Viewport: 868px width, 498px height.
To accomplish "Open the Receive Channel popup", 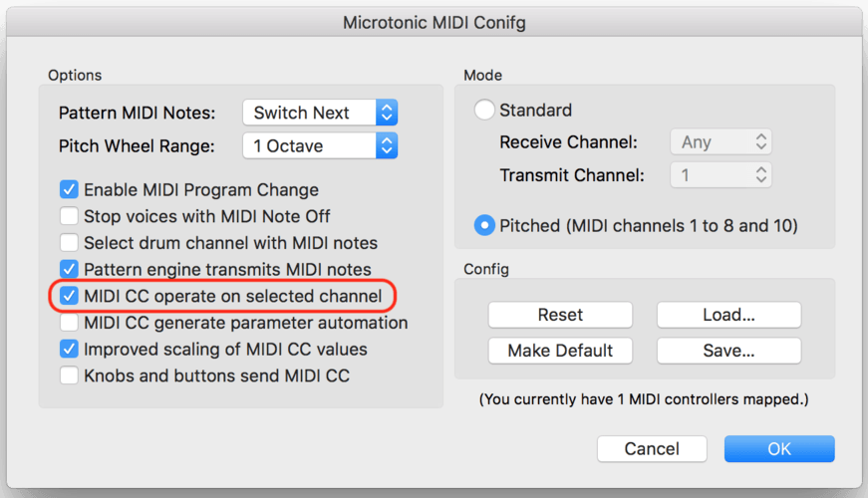I will (x=721, y=142).
